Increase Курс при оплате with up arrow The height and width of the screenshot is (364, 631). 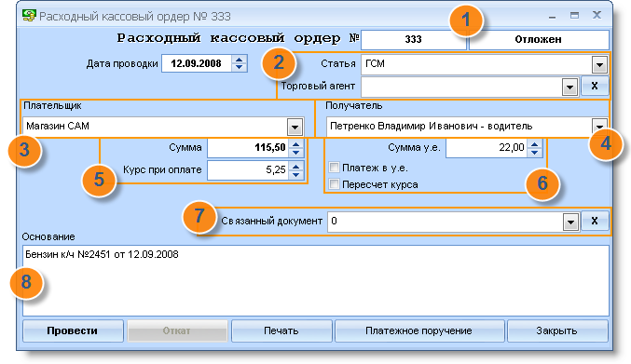(296, 166)
